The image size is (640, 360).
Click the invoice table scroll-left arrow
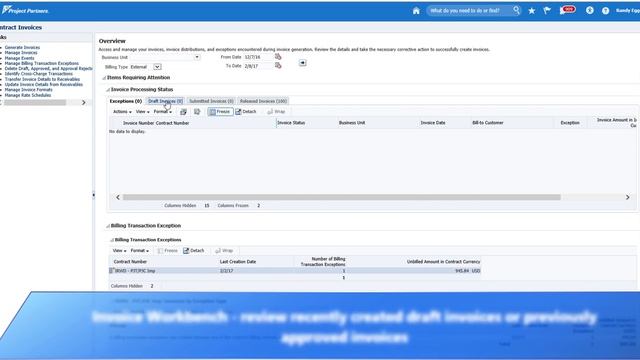(x=118, y=197)
